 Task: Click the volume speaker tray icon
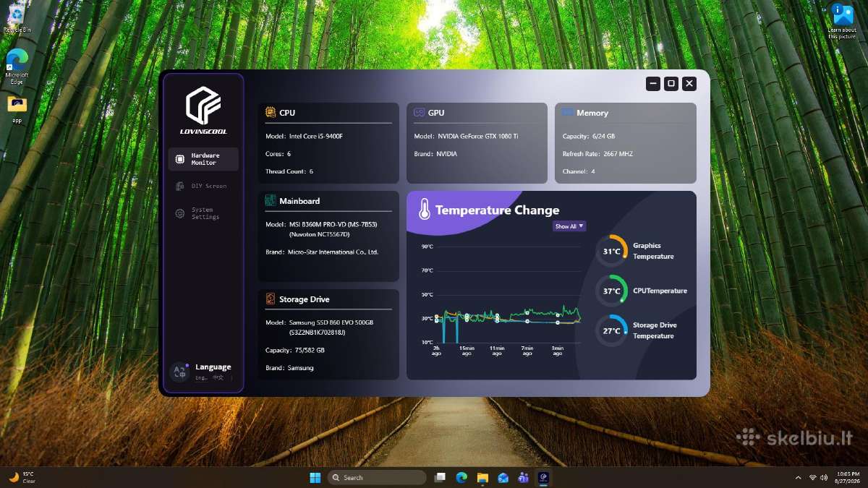click(824, 477)
